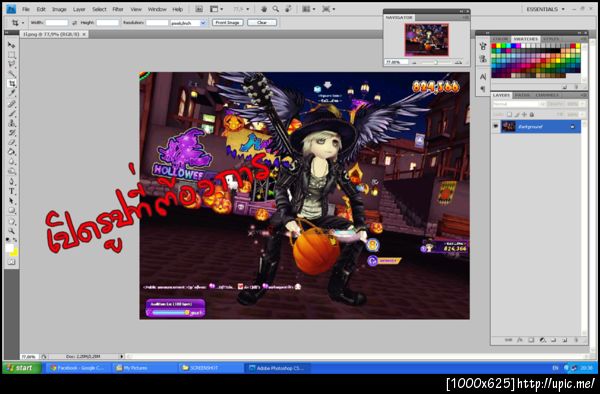Open the Paragraph panel icon
600x394 pixels.
pos(483,89)
